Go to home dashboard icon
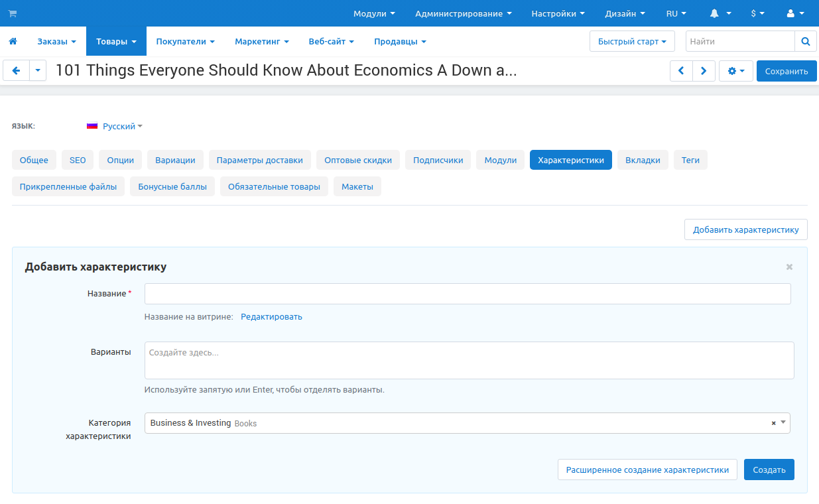This screenshot has height=504, width=819. 13,41
